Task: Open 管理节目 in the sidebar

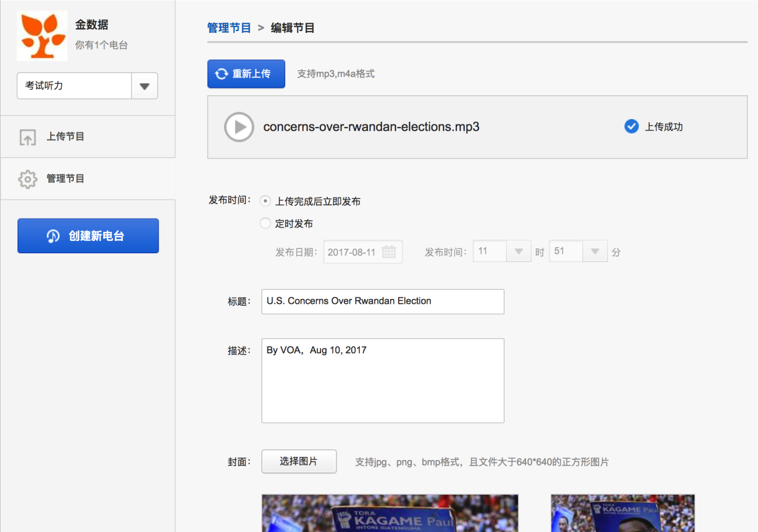Action: [x=65, y=179]
